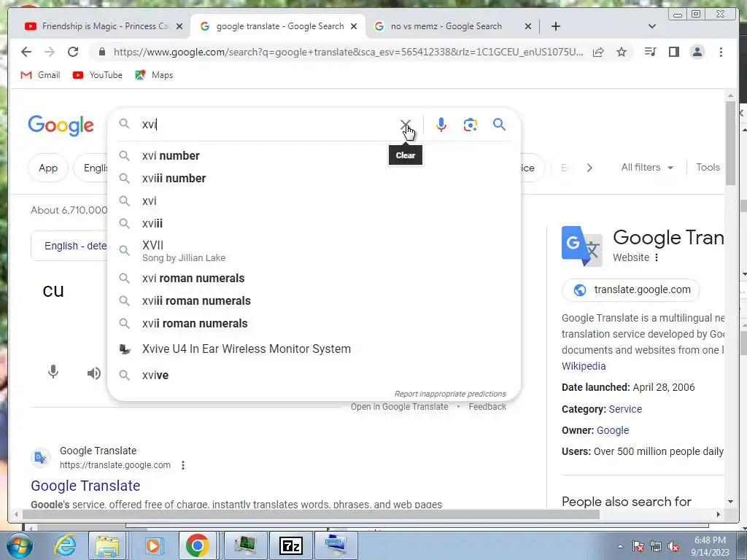Open Wikipedia link in knowledge panel

click(x=584, y=366)
